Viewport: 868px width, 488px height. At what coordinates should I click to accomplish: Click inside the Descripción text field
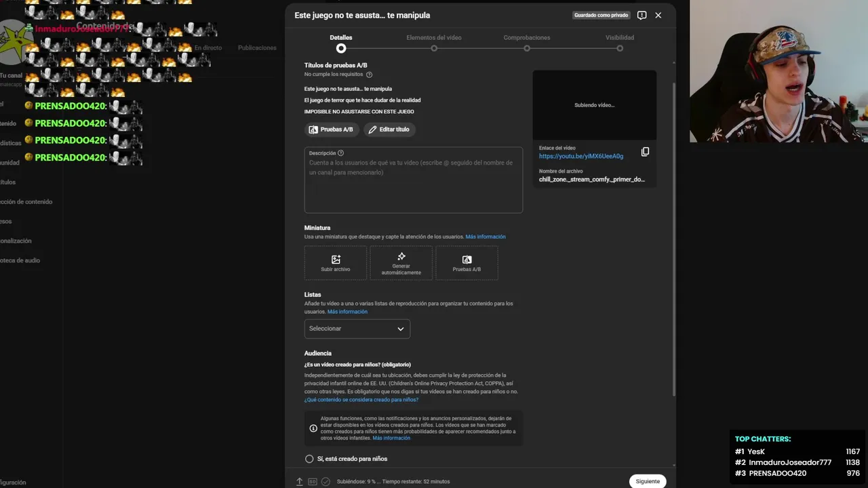point(414,180)
